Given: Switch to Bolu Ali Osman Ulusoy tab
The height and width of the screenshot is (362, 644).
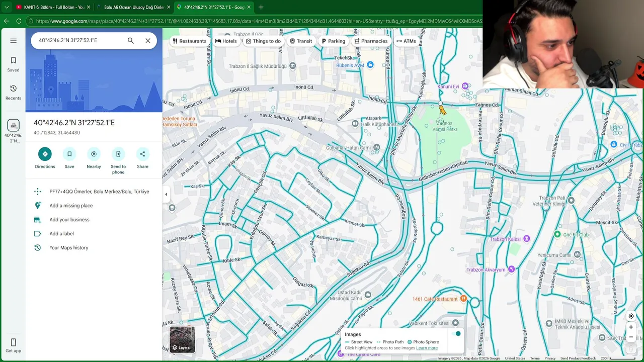Looking at the screenshot, I should 133,7.
